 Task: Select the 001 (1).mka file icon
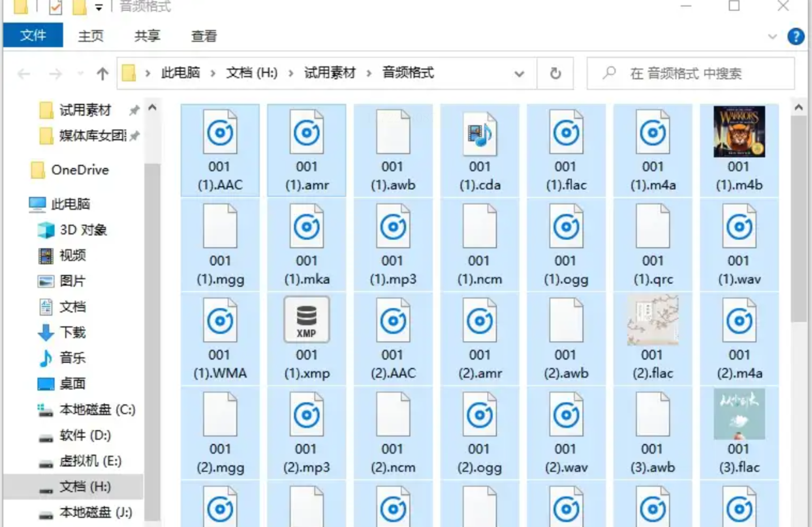click(x=307, y=227)
